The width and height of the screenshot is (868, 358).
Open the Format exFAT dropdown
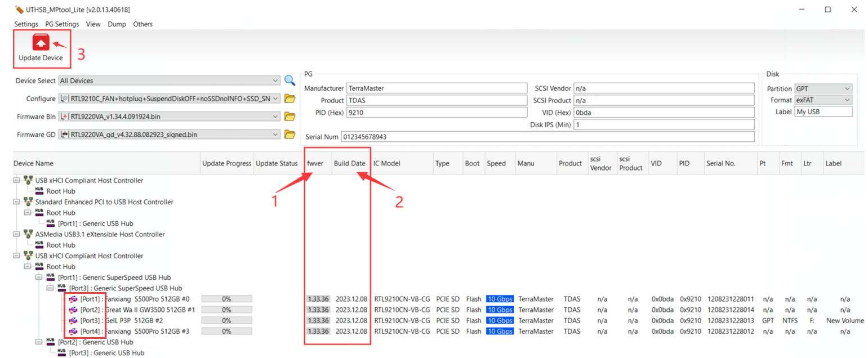[848, 100]
